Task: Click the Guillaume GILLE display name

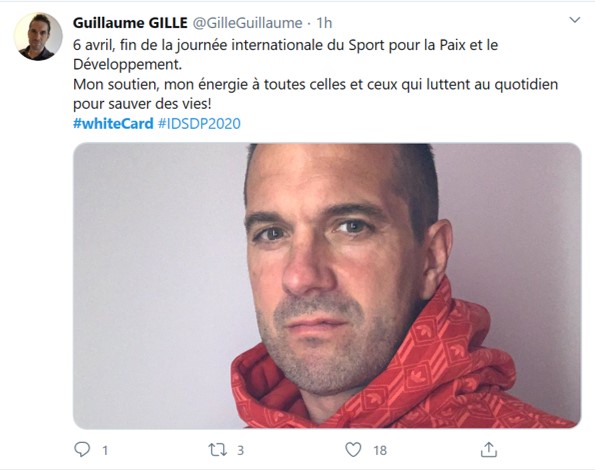Action: 130,23
